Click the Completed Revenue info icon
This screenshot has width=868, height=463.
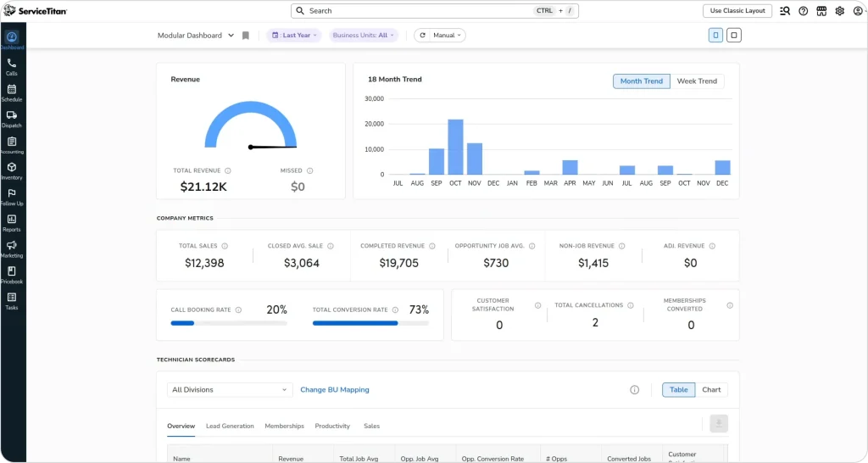pyautogui.click(x=432, y=246)
